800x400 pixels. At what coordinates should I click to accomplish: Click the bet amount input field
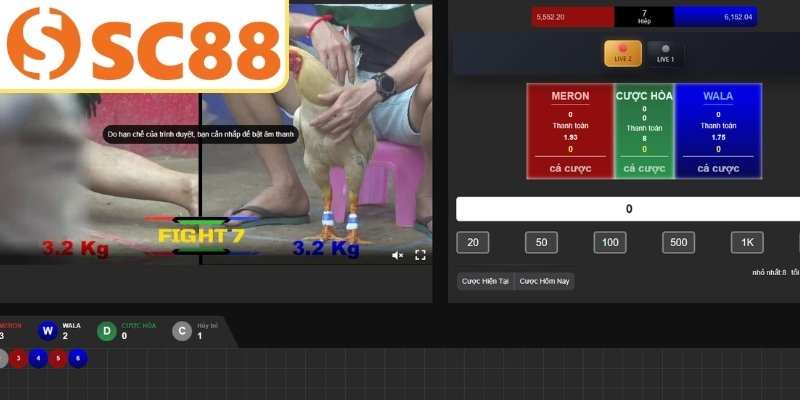pyautogui.click(x=628, y=209)
